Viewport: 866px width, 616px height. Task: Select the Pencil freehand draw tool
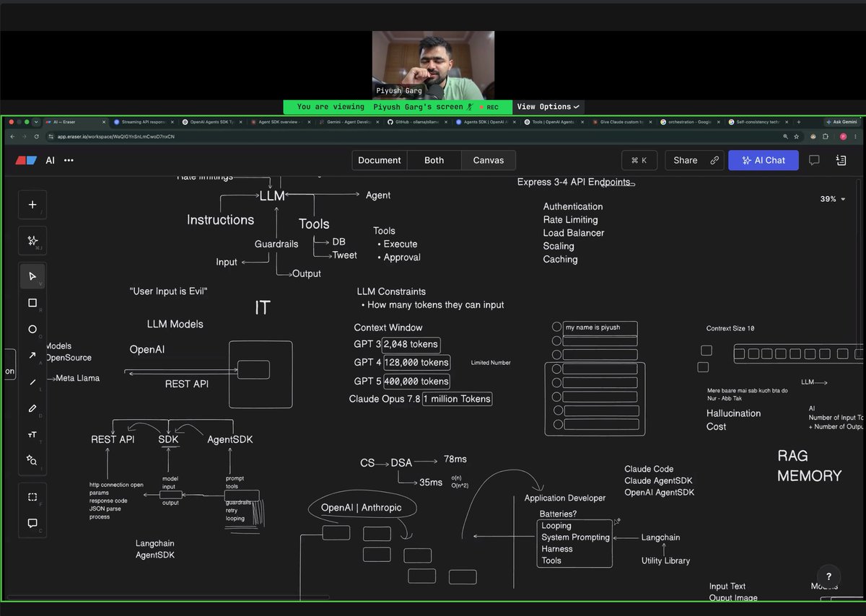(x=32, y=408)
